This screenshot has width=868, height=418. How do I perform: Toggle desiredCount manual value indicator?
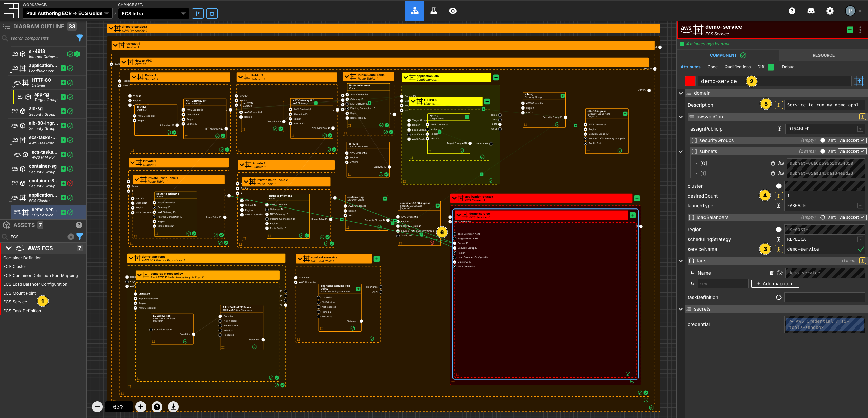[778, 196]
